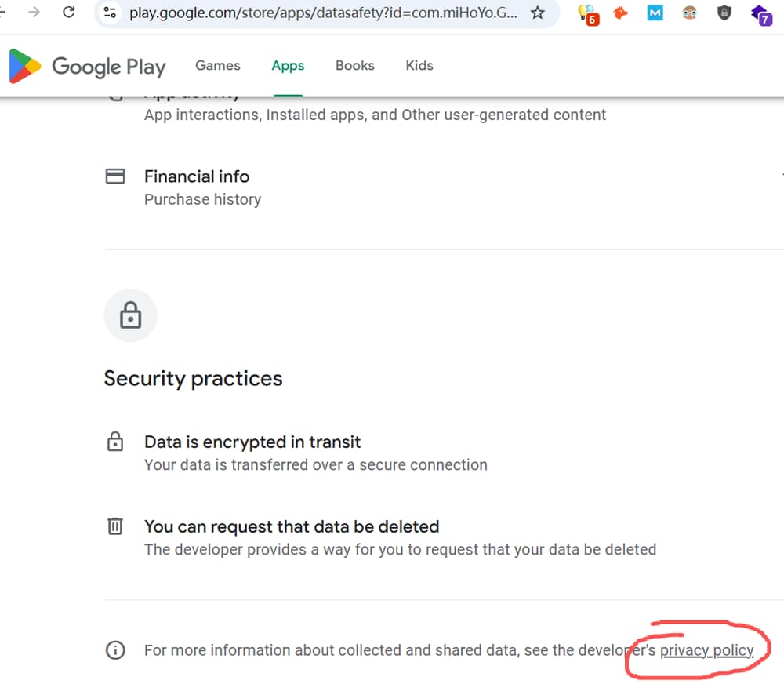Open the purple extension with badge 7

(x=761, y=15)
